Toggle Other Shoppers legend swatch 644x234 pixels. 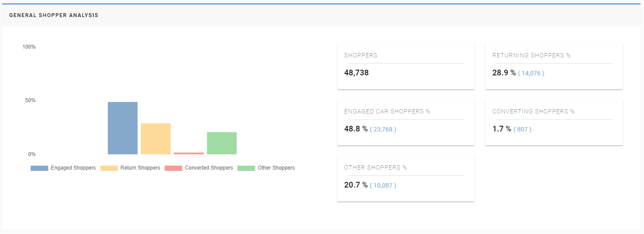246,168
